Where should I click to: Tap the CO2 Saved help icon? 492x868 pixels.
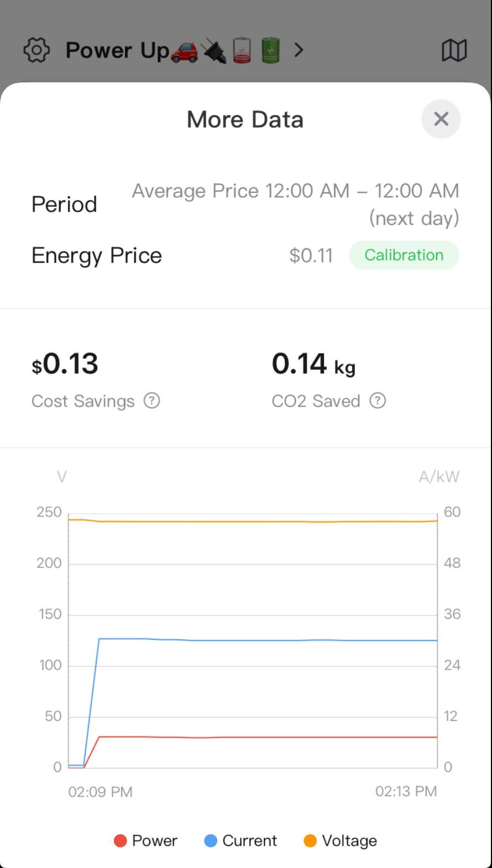[x=378, y=401]
